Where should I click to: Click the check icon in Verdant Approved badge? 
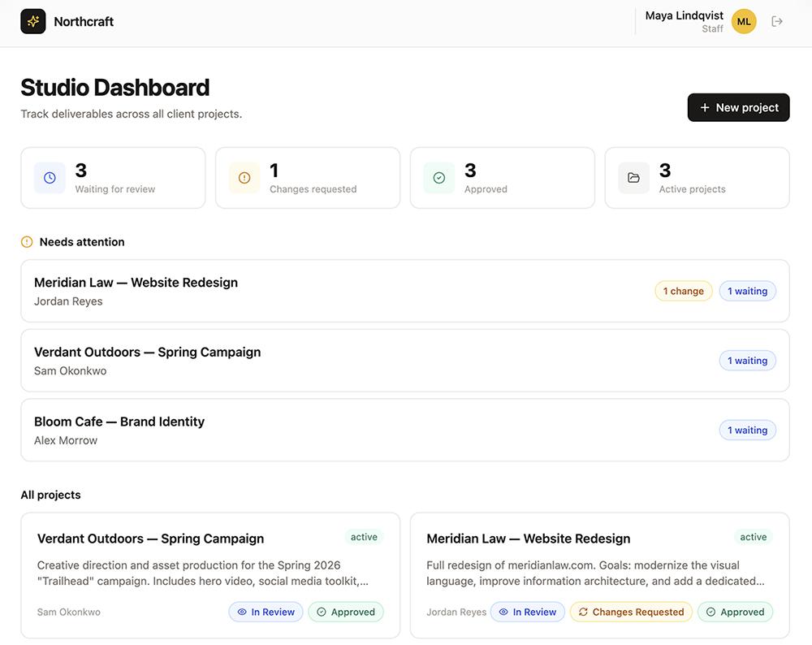click(x=321, y=612)
